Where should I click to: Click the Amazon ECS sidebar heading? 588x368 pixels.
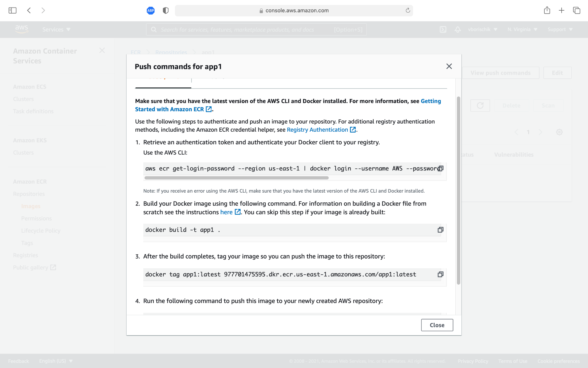[x=30, y=87]
